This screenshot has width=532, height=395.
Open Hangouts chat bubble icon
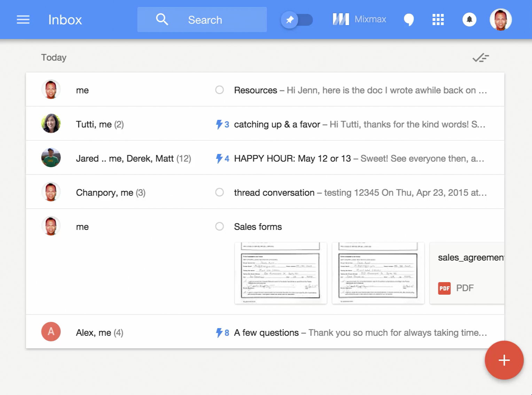[409, 20]
